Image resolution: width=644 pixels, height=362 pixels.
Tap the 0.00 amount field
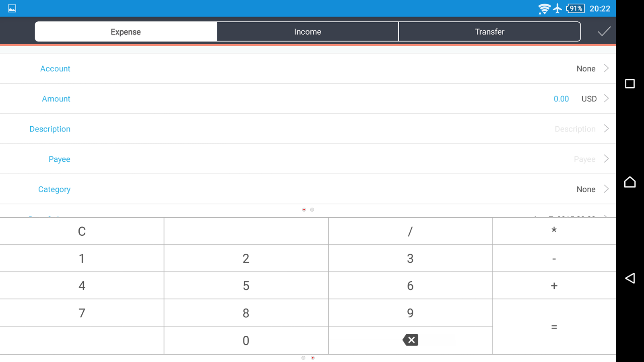coord(561,99)
